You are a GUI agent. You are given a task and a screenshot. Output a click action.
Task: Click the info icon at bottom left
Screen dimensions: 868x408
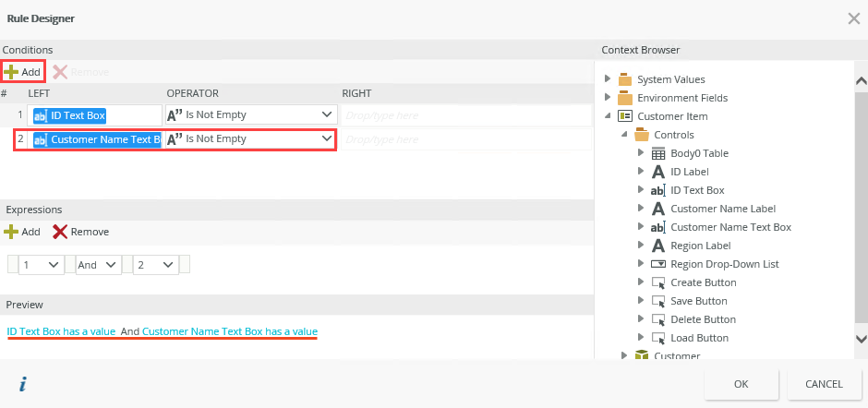pyautogui.click(x=23, y=384)
